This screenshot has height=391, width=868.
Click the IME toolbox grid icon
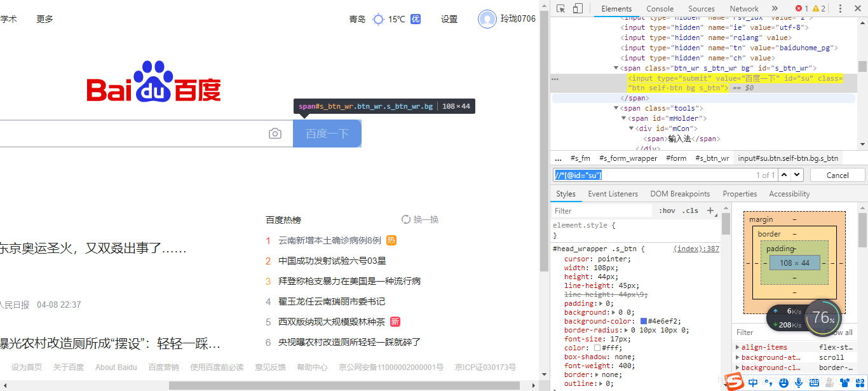(x=860, y=383)
